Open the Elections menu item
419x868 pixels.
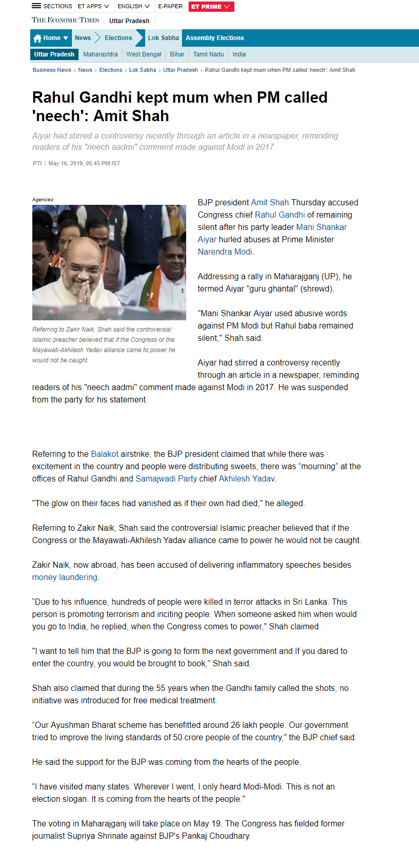click(118, 38)
